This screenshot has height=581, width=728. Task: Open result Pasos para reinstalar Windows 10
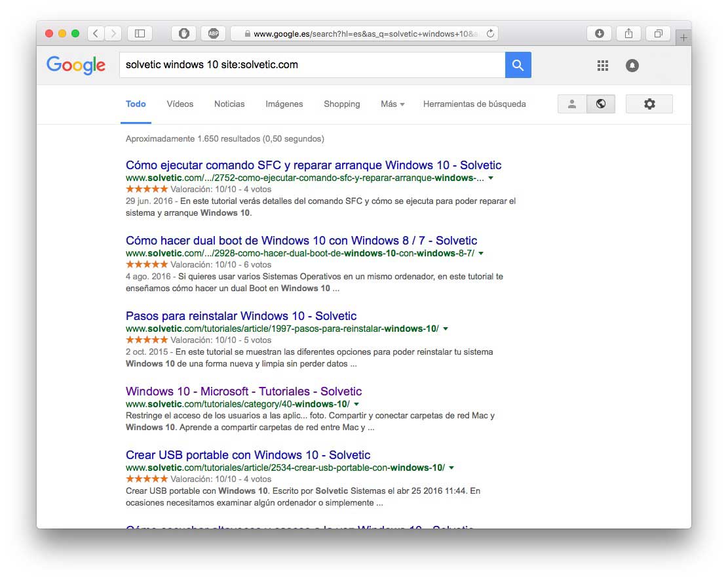[241, 315]
